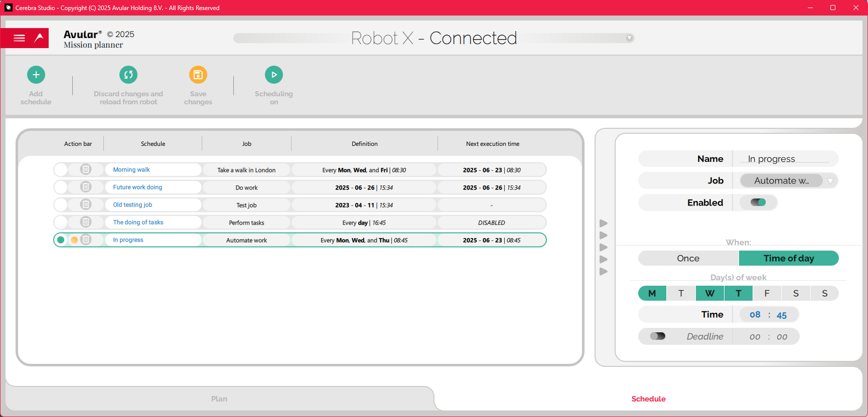Click the Next execution time column header

(x=493, y=144)
